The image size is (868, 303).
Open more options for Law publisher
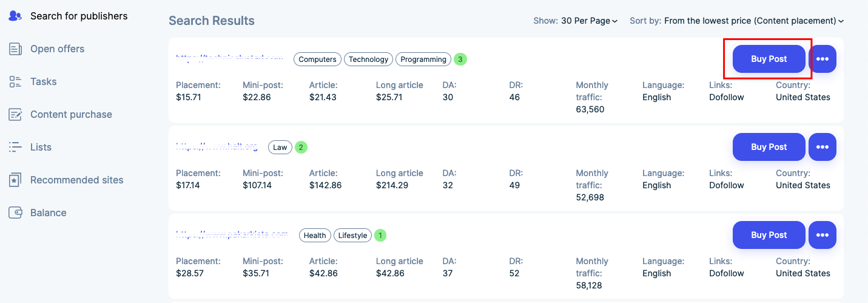pyautogui.click(x=823, y=147)
